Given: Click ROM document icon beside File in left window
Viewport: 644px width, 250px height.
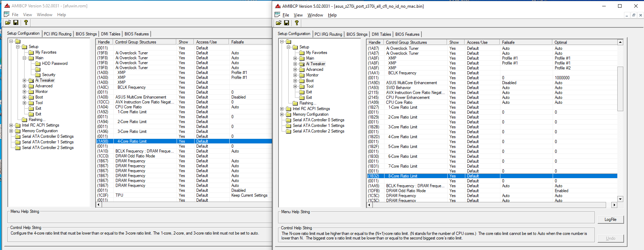Looking at the screenshot, I should click(x=6, y=14).
